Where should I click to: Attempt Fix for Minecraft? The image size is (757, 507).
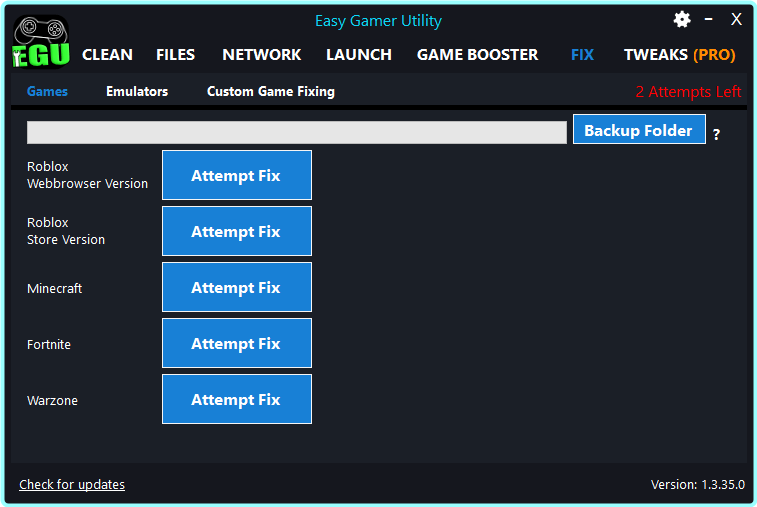coord(236,287)
